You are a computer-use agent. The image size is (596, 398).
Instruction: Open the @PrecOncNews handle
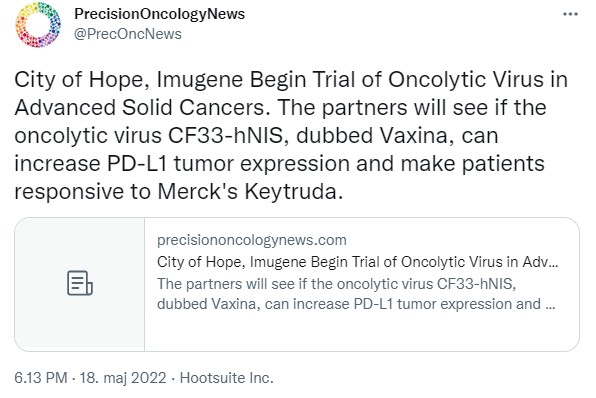point(128,34)
